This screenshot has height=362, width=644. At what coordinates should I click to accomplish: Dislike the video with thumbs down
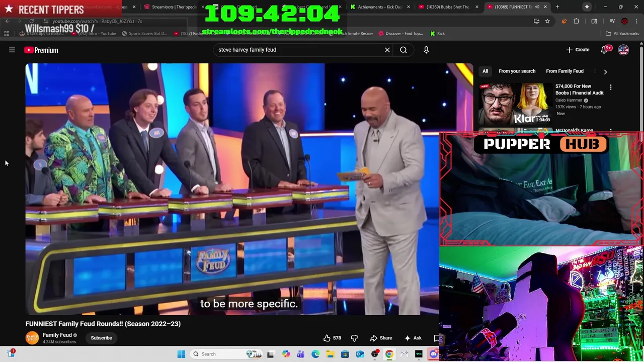(x=354, y=338)
